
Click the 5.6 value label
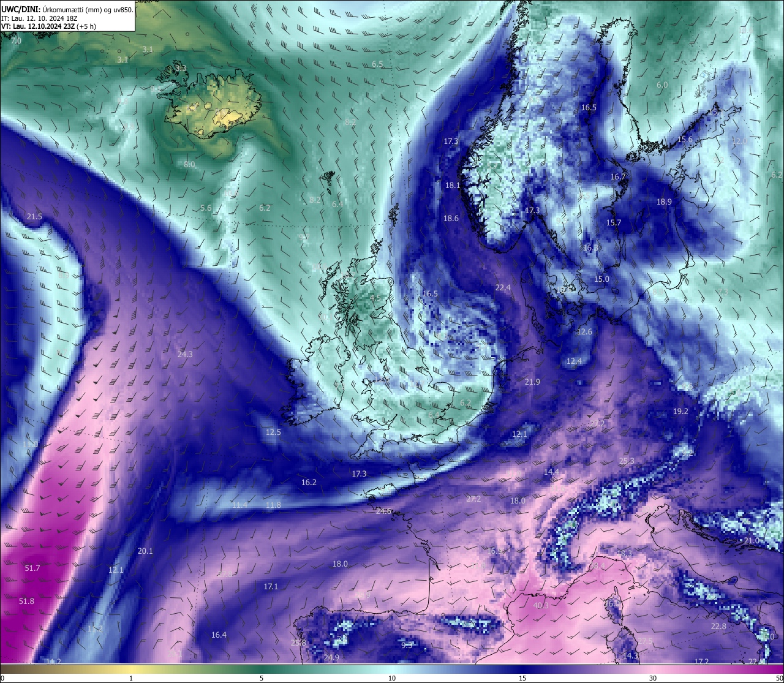coord(206,208)
